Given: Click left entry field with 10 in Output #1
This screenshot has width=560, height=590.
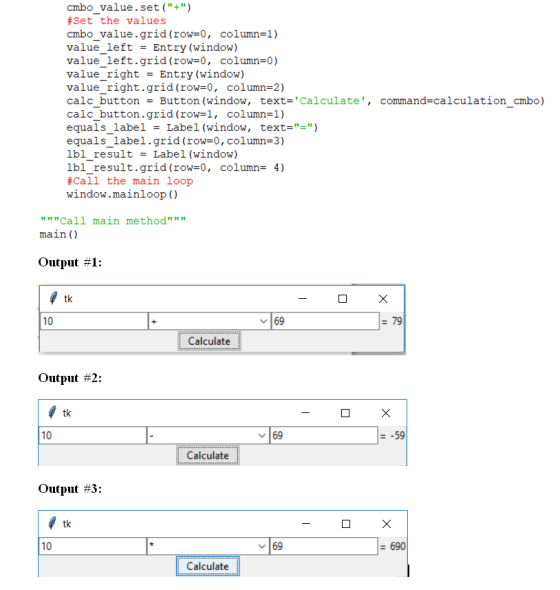Looking at the screenshot, I should 94,321.
